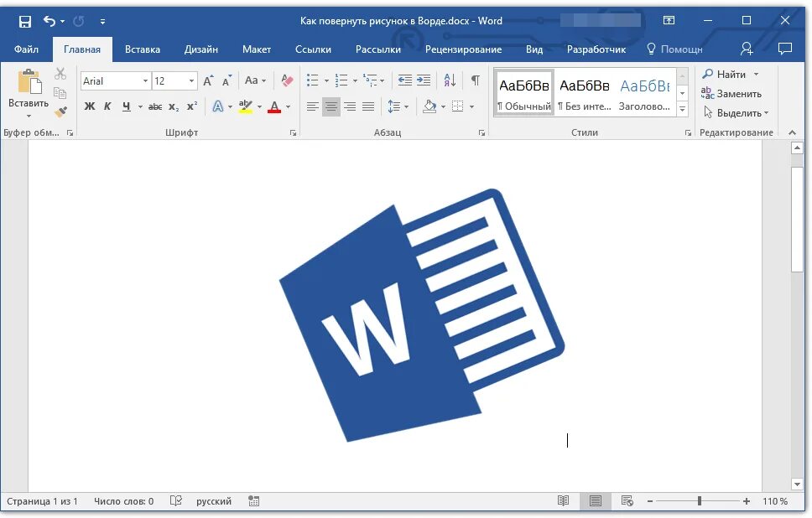812x518 pixels.
Task: Apply the Заголово... heading style
Action: [x=645, y=93]
